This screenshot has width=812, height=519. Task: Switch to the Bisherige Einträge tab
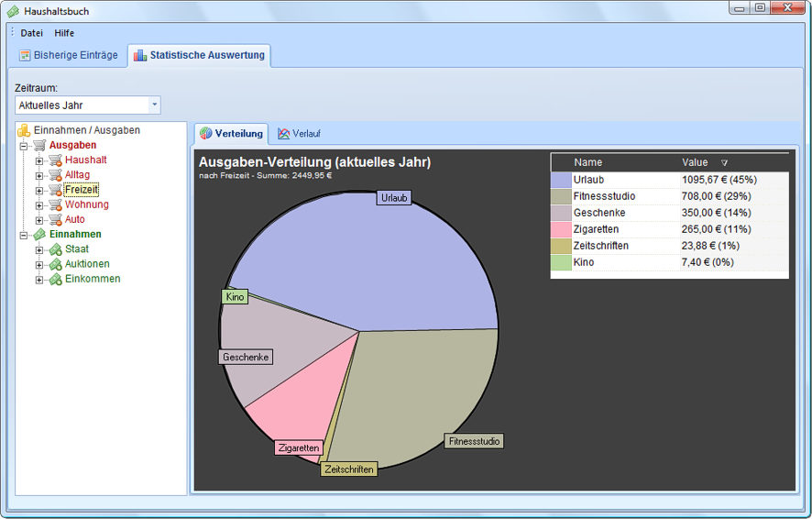click(69, 55)
